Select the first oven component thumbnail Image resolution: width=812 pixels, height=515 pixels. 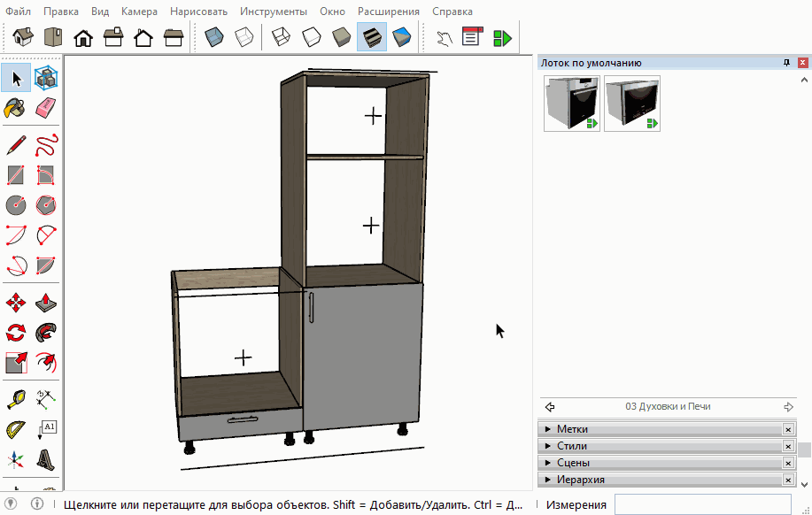[x=572, y=104]
